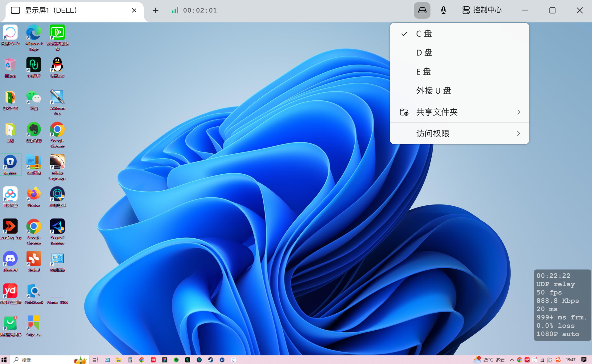Select E 盘 in the drive menu

point(459,72)
